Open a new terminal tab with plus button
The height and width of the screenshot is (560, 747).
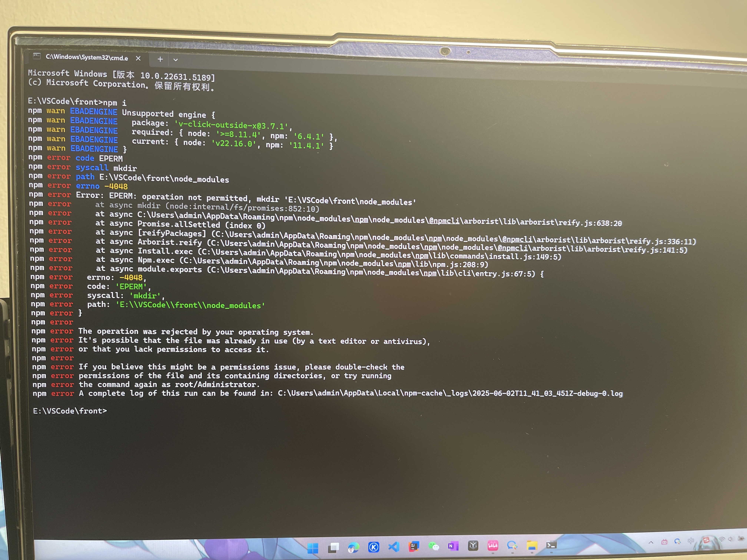tap(160, 59)
